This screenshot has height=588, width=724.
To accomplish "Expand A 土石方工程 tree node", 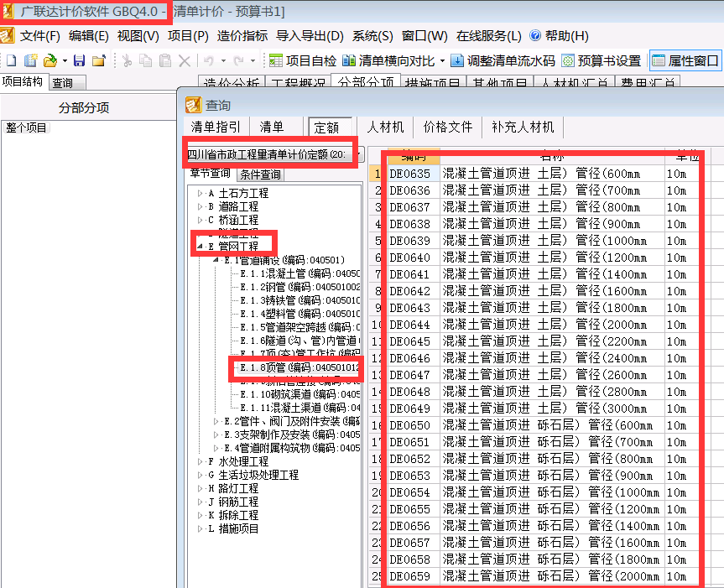I will pos(200,194).
